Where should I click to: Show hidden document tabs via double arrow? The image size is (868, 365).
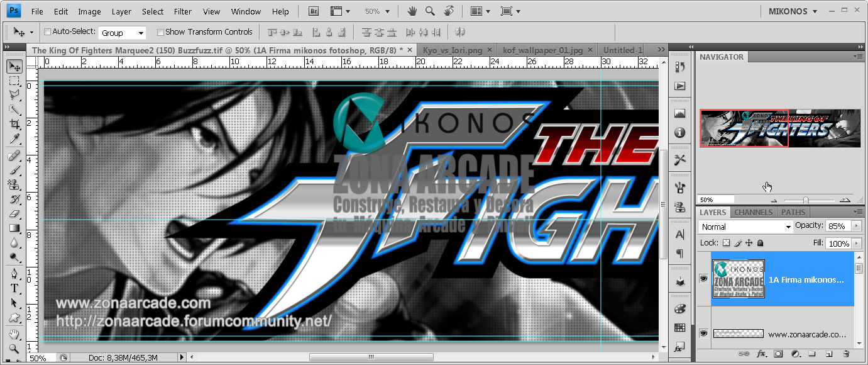pyautogui.click(x=661, y=49)
